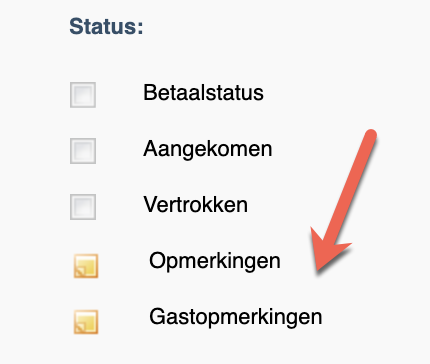This screenshot has width=430, height=364.
Task: View guest remarks via Gastopmerkingen sticky-note icon
Action: point(86,322)
